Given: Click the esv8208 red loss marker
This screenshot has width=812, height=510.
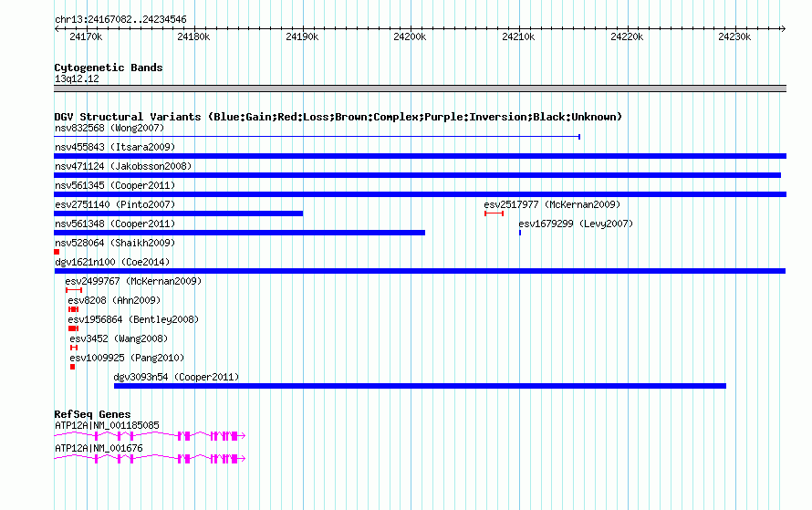Looking at the screenshot, I should pos(74,309).
